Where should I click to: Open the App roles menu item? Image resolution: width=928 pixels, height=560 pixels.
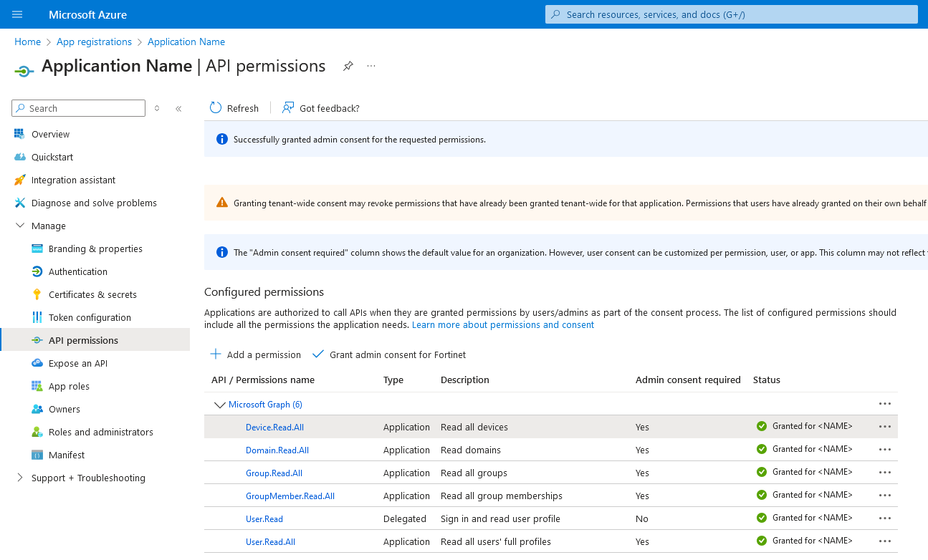tap(69, 386)
